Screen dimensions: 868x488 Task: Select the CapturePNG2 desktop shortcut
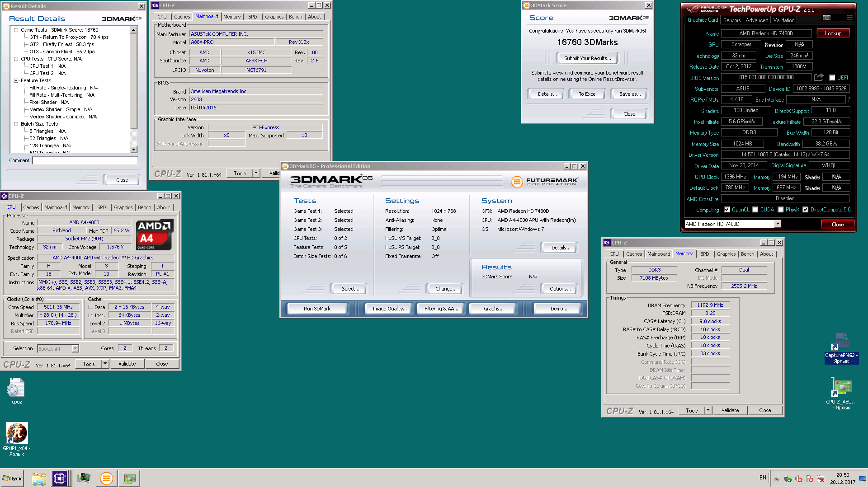click(x=841, y=348)
